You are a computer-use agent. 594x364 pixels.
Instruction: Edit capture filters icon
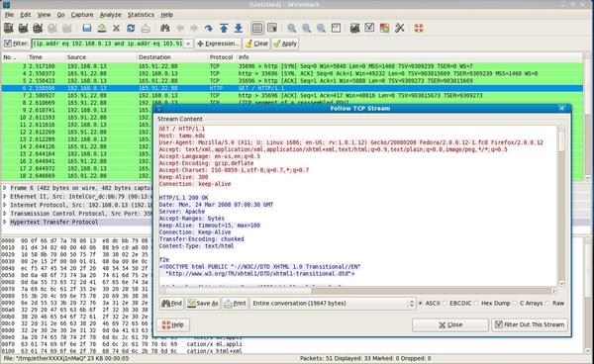355,28
